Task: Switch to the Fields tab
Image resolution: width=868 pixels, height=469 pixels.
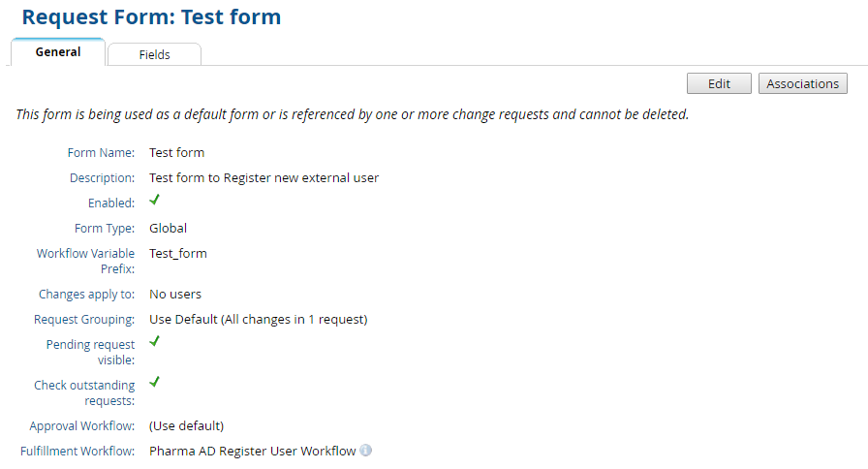Action: point(154,54)
